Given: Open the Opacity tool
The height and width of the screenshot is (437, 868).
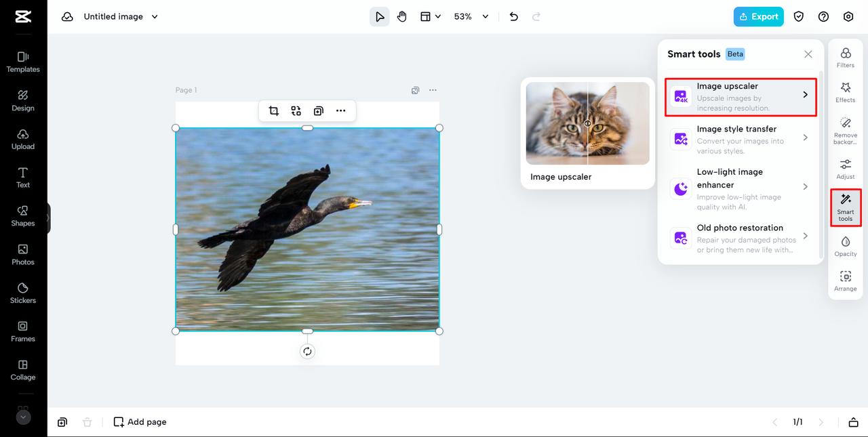Looking at the screenshot, I should coord(846,247).
